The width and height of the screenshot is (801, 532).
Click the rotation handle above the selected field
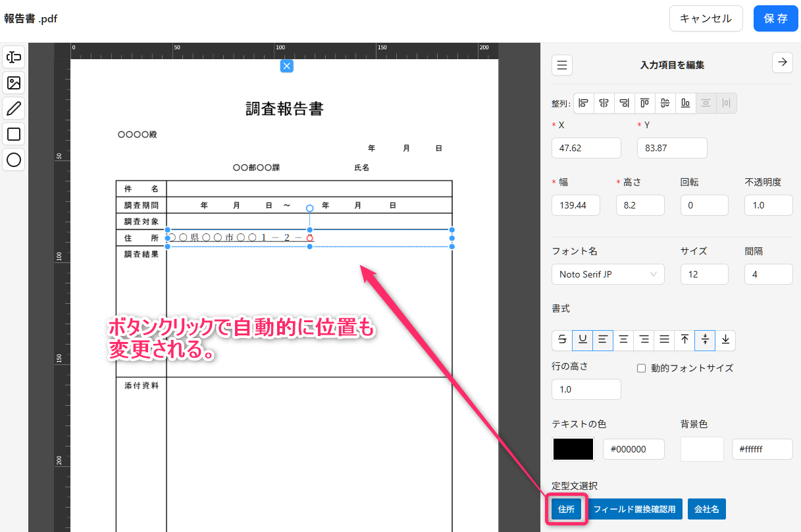pyautogui.click(x=310, y=208)
